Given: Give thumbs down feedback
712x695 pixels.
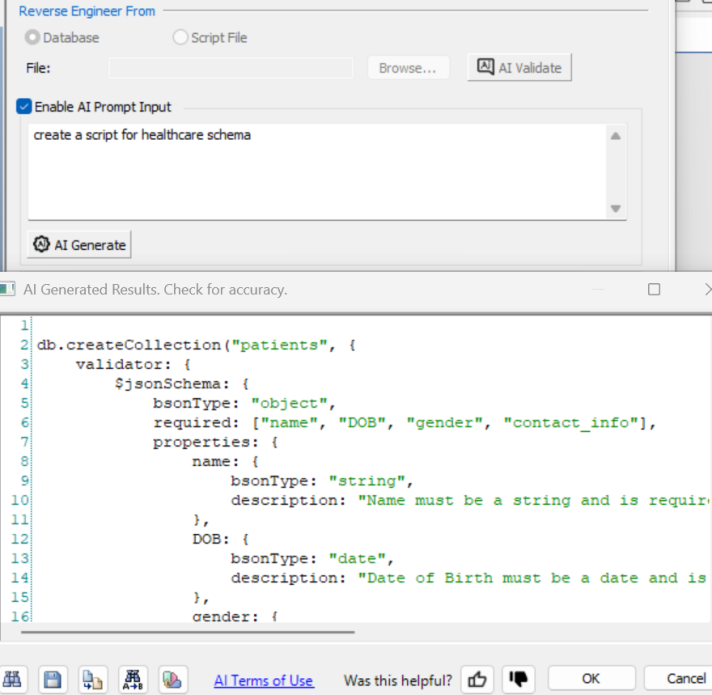Looking at the screenshot, I should (x=518, y=680).
